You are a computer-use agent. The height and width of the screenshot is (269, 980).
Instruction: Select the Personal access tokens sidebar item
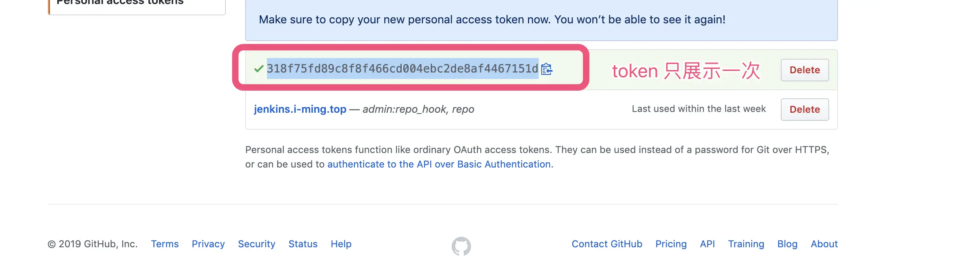click(136, 3)
